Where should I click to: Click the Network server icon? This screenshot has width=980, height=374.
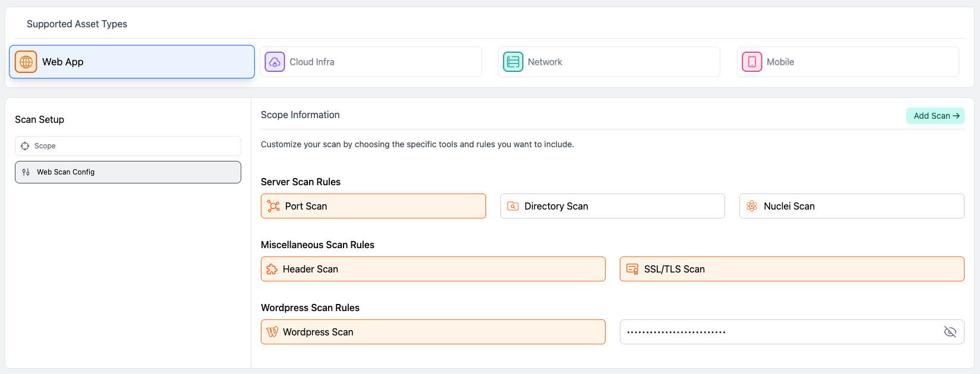point(513,62)
